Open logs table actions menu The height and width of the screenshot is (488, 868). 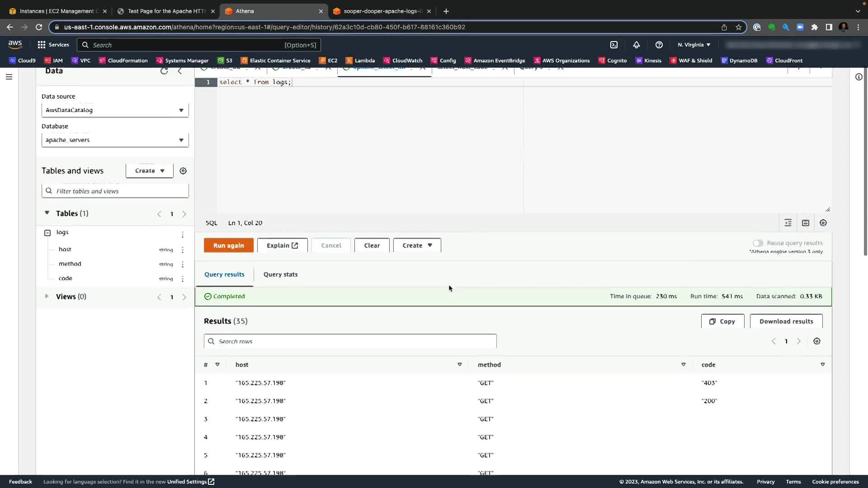[x=183, y=234]
